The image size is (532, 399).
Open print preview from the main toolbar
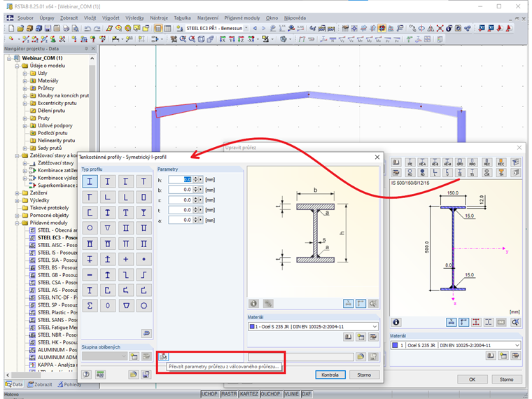tap(76, 29)
